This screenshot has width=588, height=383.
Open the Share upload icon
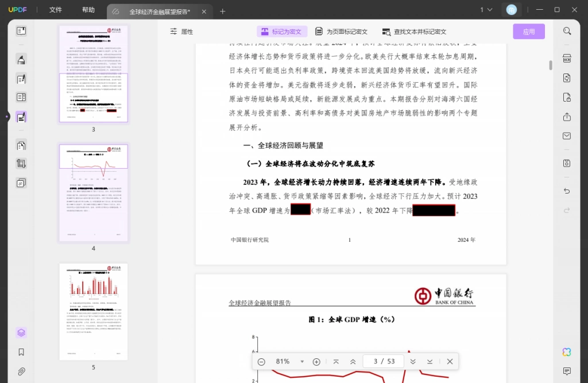click(567, 117)
